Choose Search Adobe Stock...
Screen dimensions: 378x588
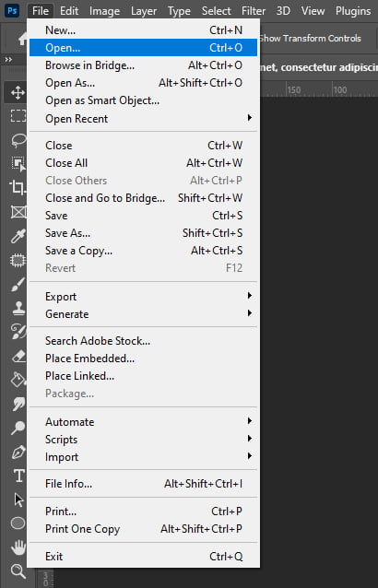pos(143,340)
